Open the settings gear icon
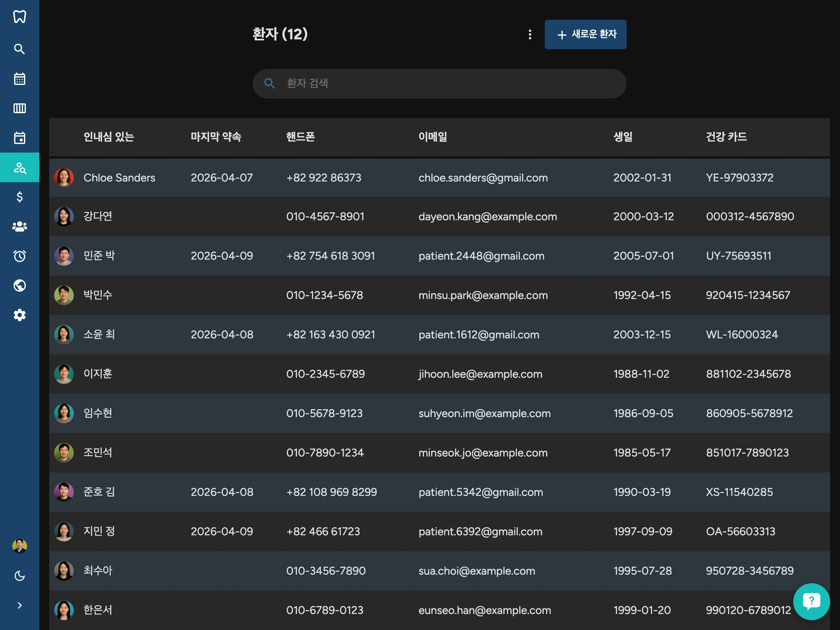Screen dimensions: 840x630 coord(19,315)
